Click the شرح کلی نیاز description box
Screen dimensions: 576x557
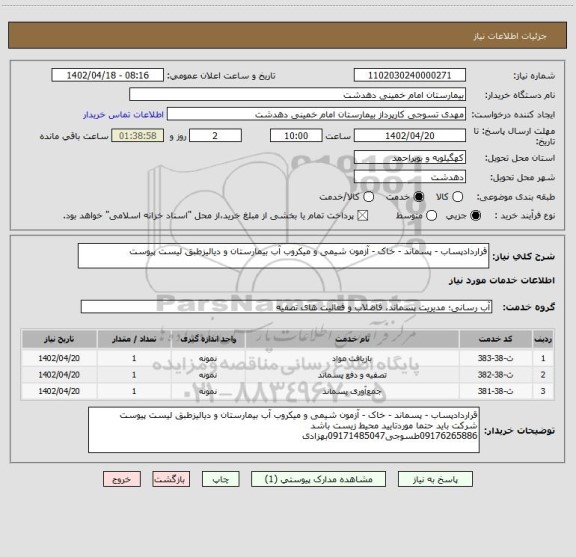pos(283,256)
